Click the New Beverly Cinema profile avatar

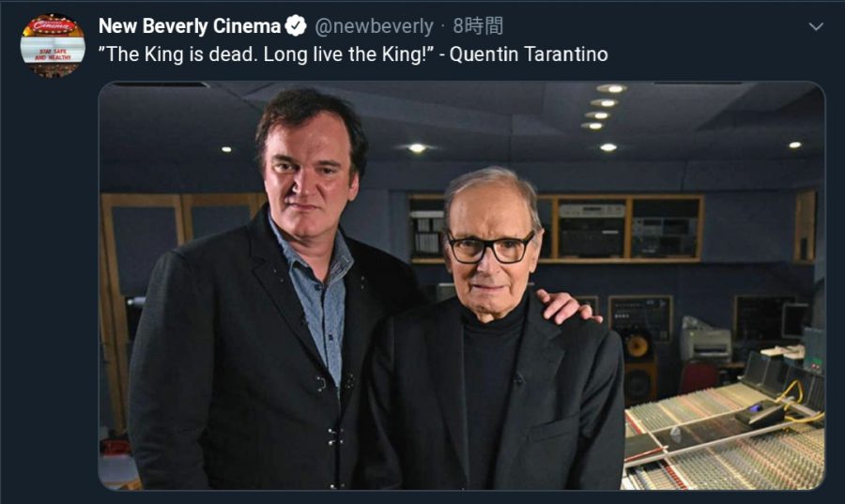pos(53,45)
